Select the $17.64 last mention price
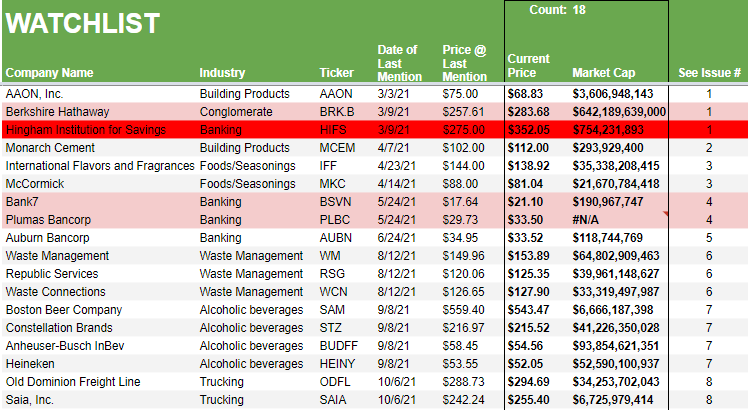 pos(460,202)
